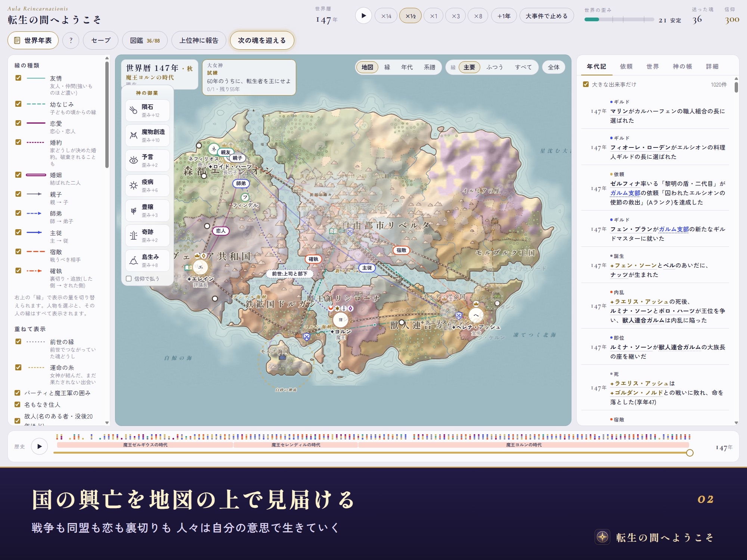The height and width of the screenshot is (560, 747).
Task: Open the 世界年表 button
Action: pos(33,40)
